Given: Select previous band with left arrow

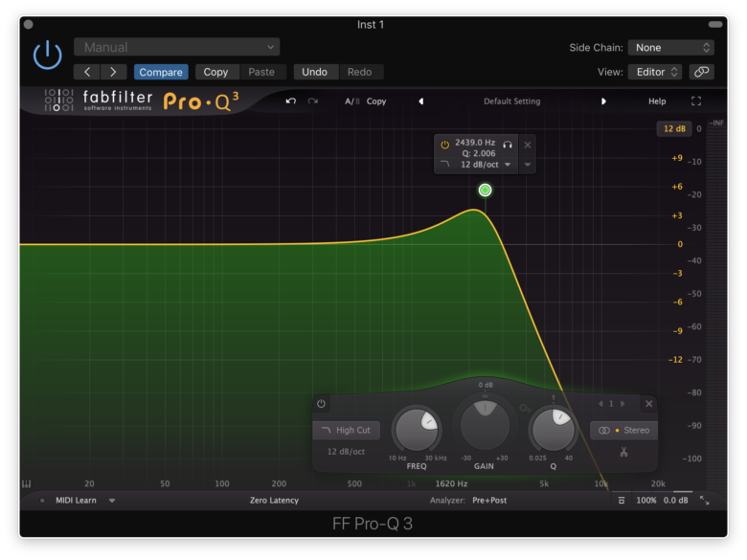Looking at the screenshot, I should click(600, 404).
